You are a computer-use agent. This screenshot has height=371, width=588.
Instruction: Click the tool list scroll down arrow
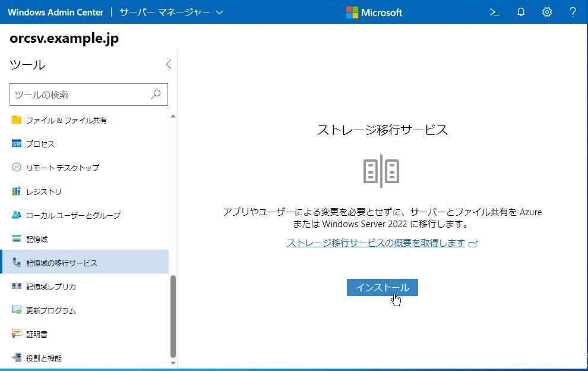(173, 363)
